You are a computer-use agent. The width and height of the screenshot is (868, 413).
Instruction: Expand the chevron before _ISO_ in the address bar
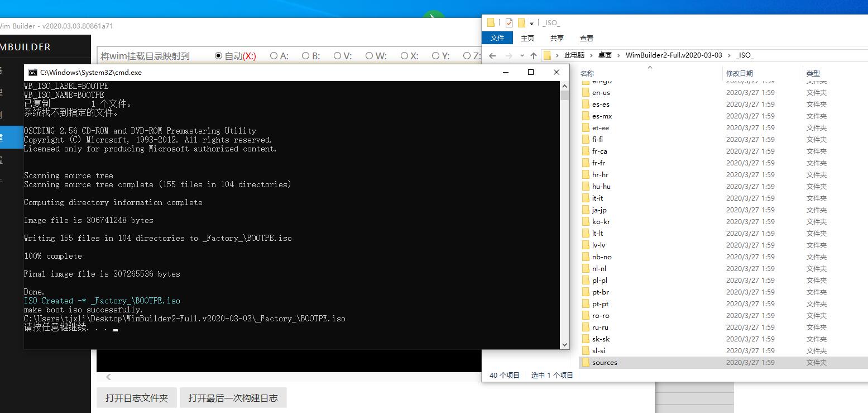point(729,55)
